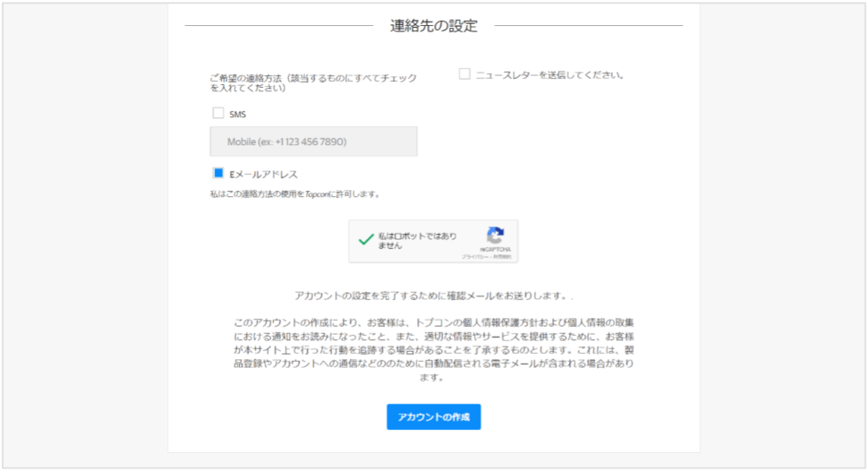The height and width of the screenshot is (471, 868).
Task: Click the Mobile phone number input field
Action: click(313, 141)
